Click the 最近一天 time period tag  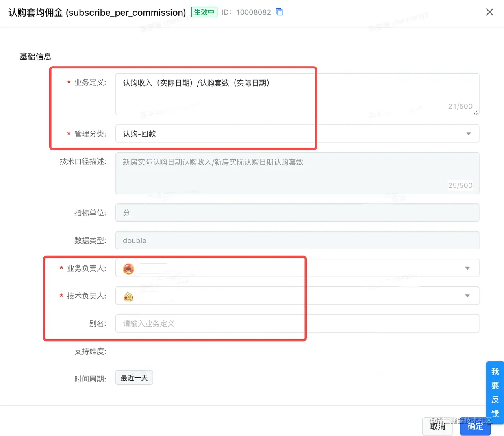pyautogui.click(x=134, y=378)
